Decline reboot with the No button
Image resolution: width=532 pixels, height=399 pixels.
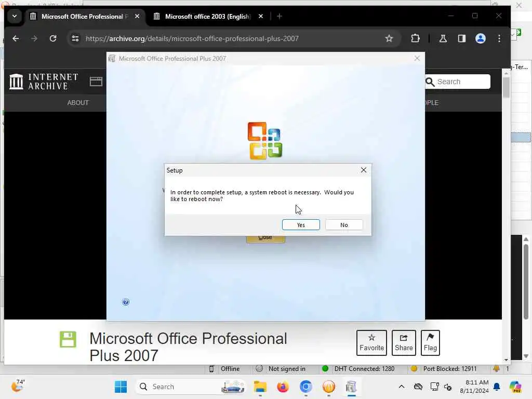point(344,224)
